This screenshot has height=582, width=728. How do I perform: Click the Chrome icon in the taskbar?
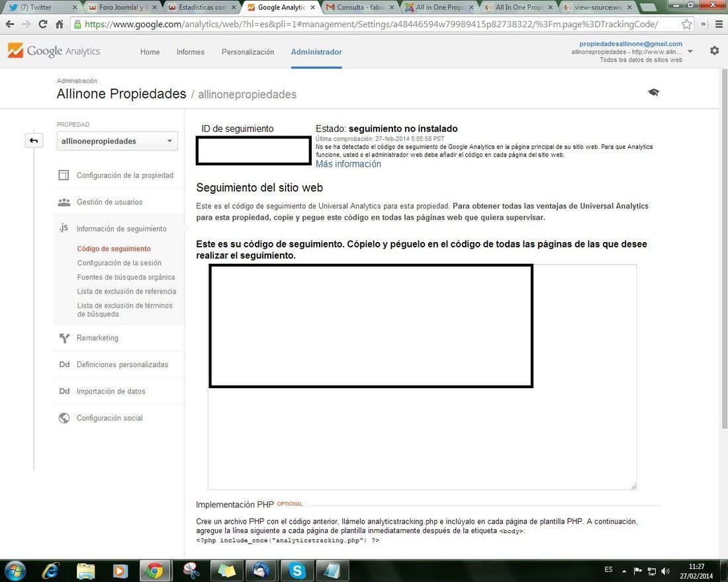click(155, 570)
